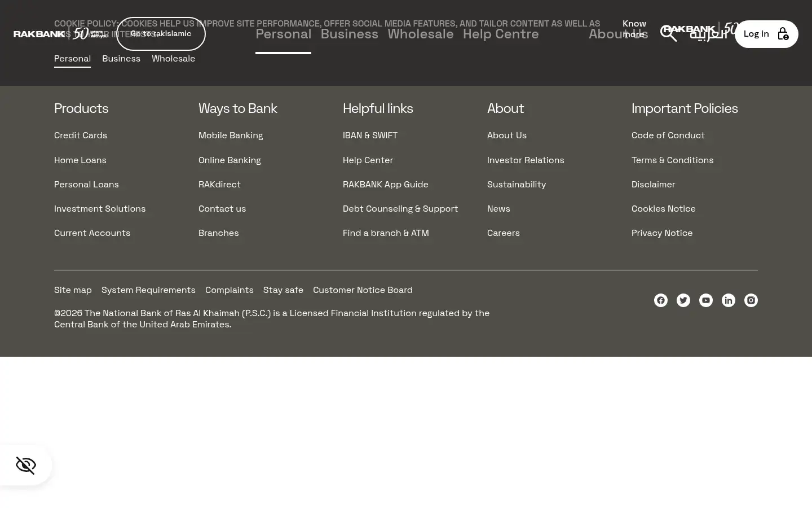812x508 pixels.
Task: Open the Complaints link
Action: click(229, 290)
